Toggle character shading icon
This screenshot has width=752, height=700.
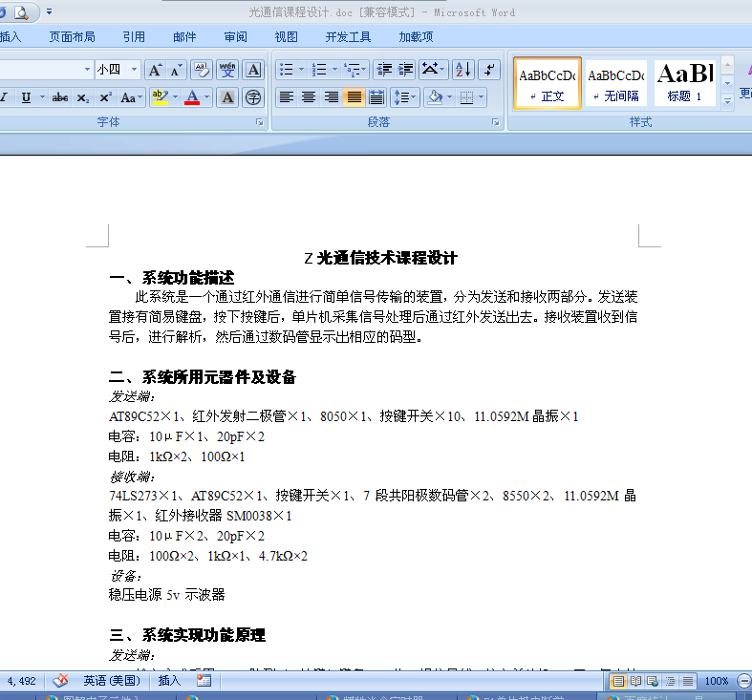point(227,97)
